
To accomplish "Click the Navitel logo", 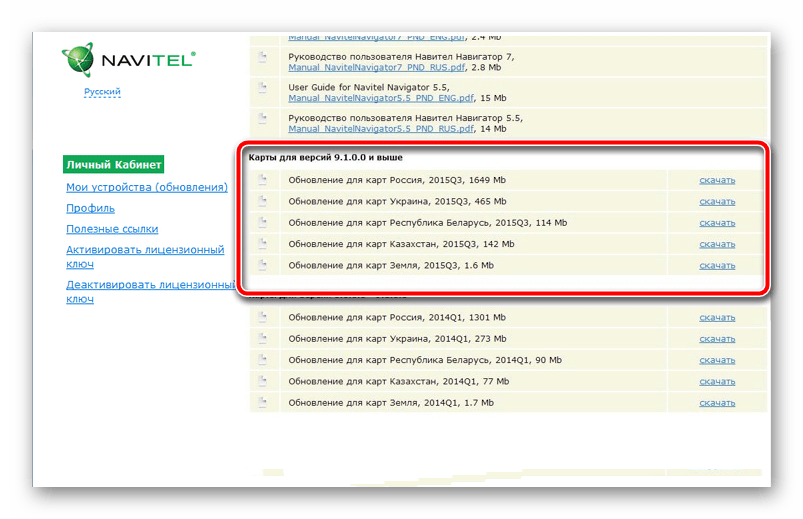I will pos(128,60).
